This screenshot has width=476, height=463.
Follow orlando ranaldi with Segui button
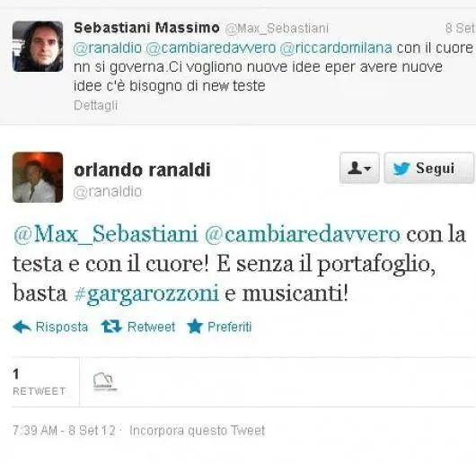point(428,168)
